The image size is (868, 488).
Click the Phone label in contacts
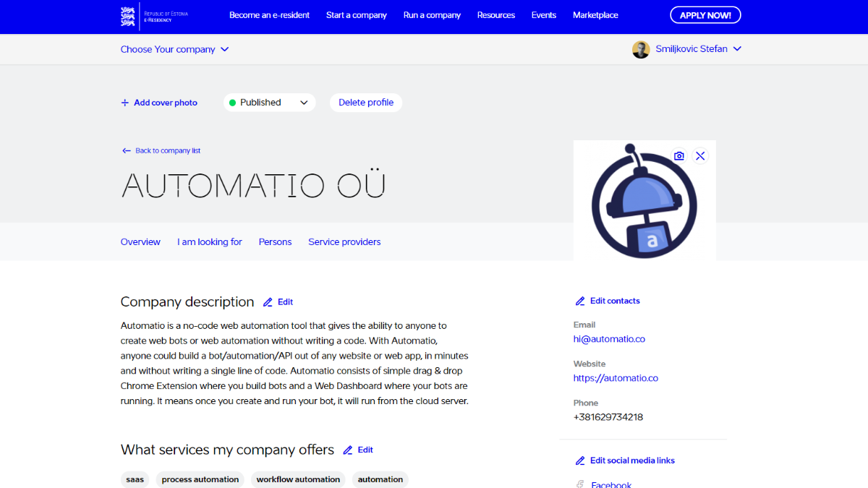coord(586,403)
